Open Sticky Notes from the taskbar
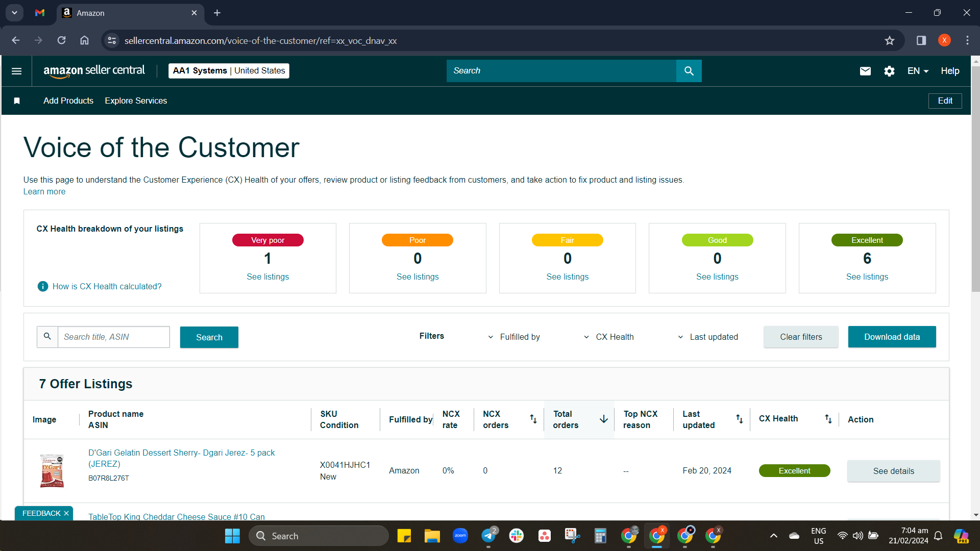 pos(404,536)
